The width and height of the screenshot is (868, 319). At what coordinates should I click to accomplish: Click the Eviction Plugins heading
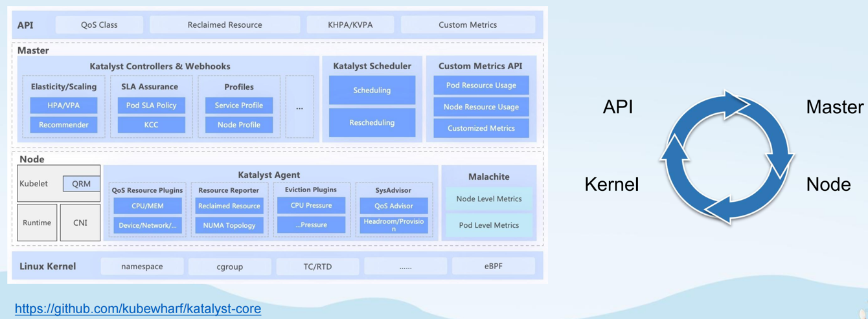coord(311,190)
